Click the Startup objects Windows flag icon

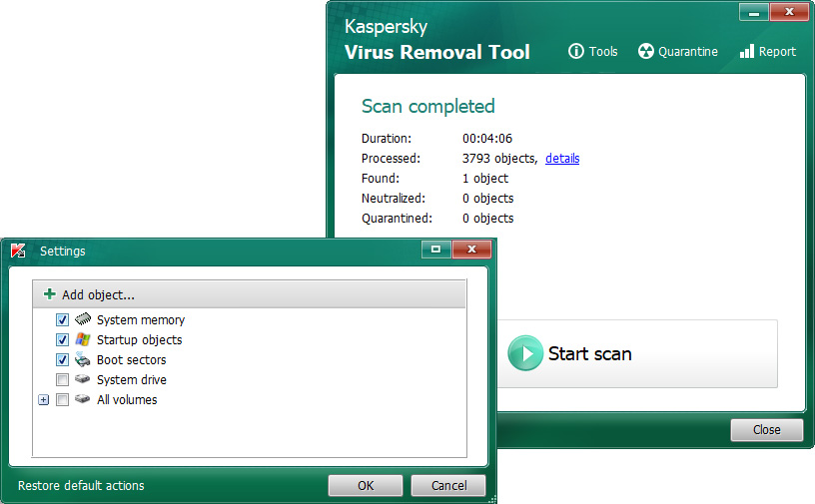pyautogui.click(x=83, y=339)
